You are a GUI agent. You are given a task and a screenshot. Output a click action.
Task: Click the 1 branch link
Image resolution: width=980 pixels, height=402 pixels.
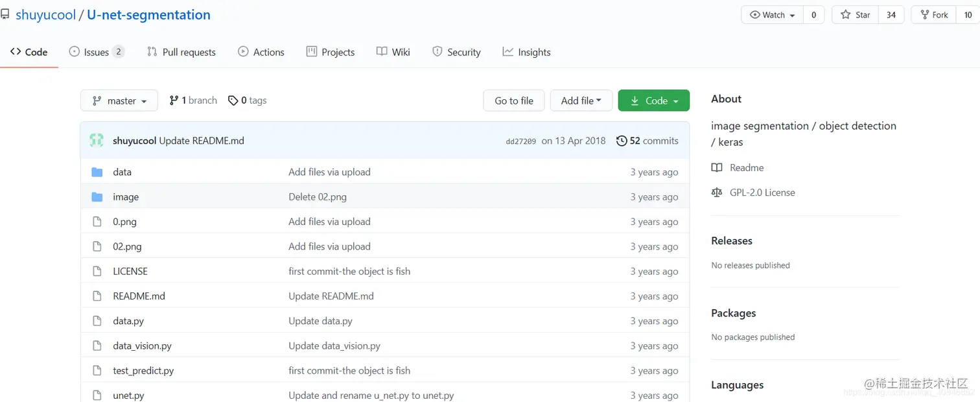(193, 100)
